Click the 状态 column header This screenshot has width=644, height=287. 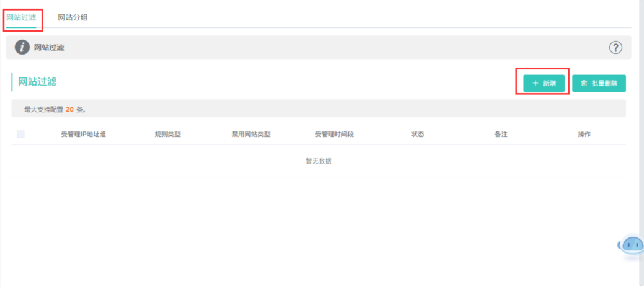coord(418,135)
